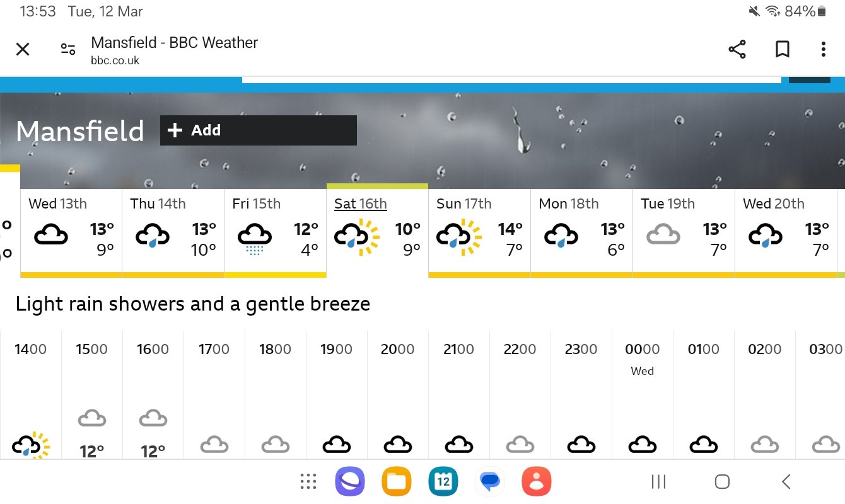Select the Wed 13th forecast tab
The width and height of the screenshot is (845, 504).
[x=71, y=233]
